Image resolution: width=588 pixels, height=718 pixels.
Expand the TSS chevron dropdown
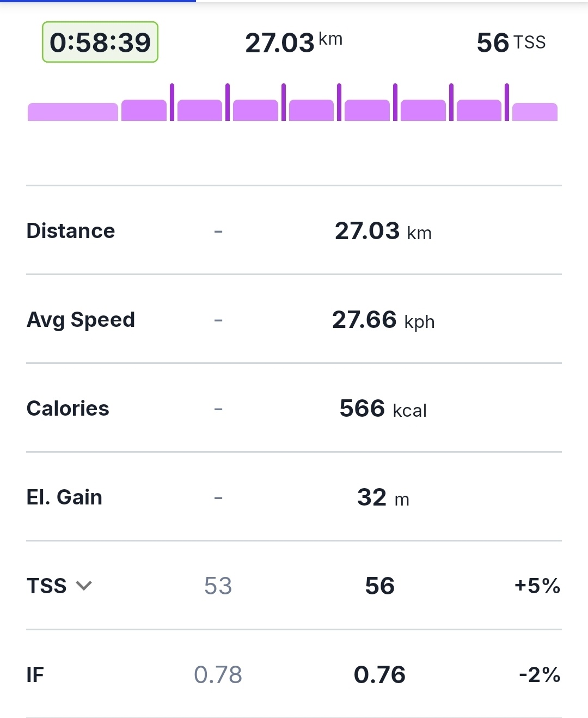tap(84, 586)
